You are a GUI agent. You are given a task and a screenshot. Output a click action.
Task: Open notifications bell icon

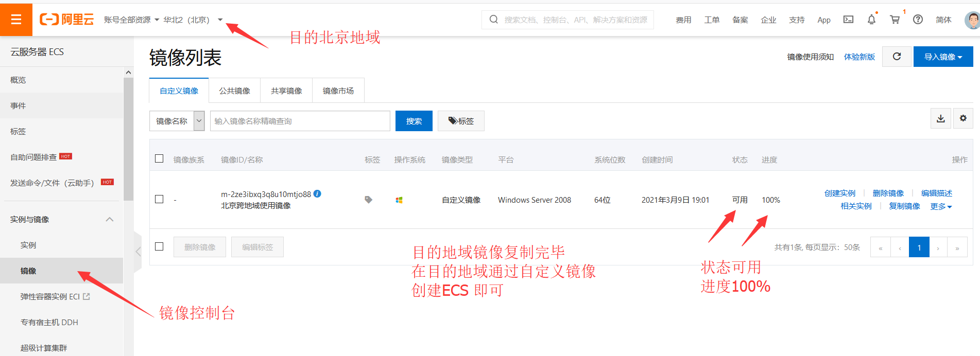pos(871,20)
